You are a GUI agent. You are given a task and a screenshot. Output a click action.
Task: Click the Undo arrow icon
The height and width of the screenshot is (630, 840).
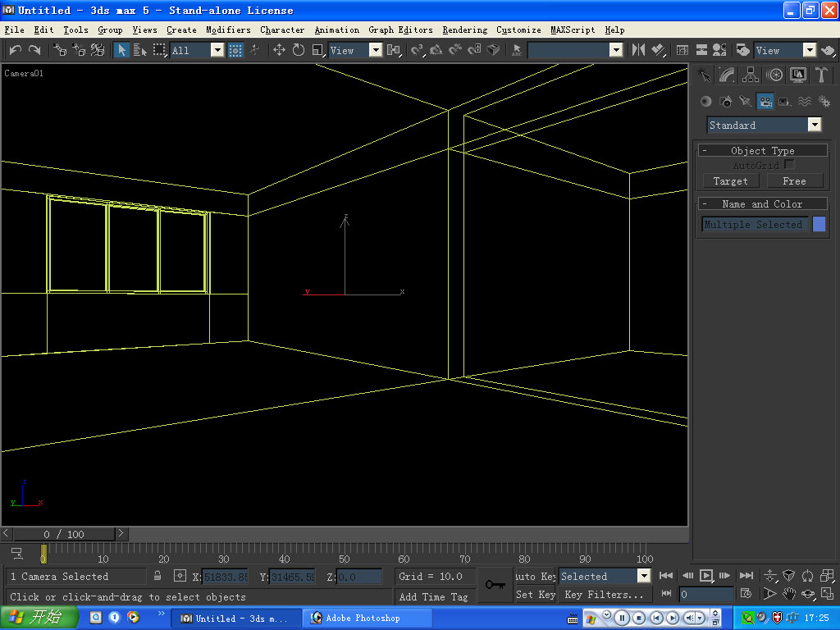click(x=15, y=50)
